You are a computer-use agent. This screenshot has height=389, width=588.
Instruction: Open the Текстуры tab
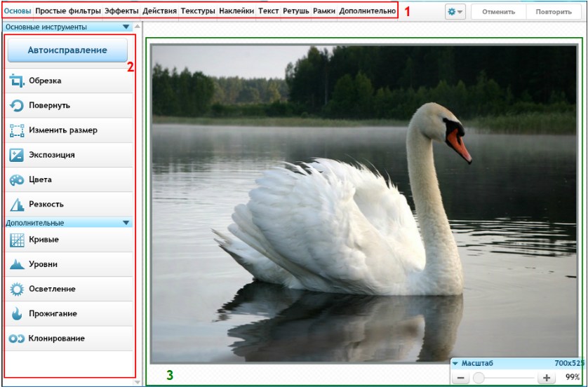[x=198, y=11]
